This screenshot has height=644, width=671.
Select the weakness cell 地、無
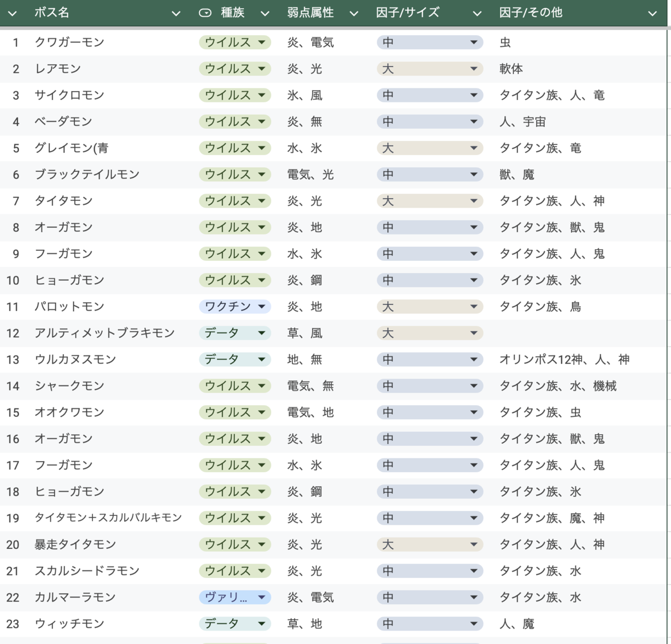point(305,359)
